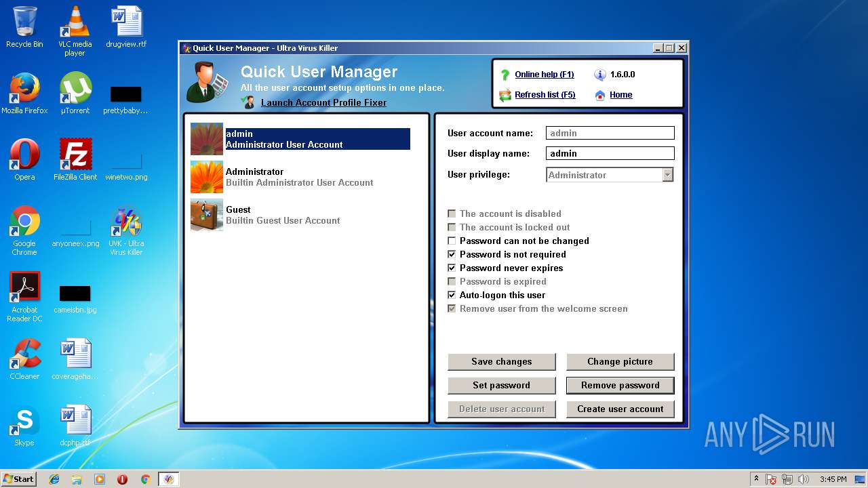
Task: Click the volume speaker tray icon
Action: [x=804, y=479]
